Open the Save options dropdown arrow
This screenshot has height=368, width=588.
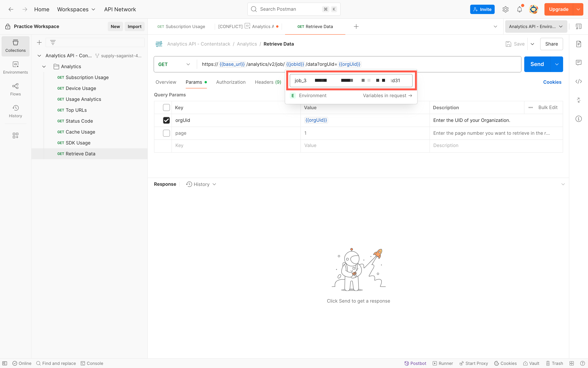[x=532, y=44]
